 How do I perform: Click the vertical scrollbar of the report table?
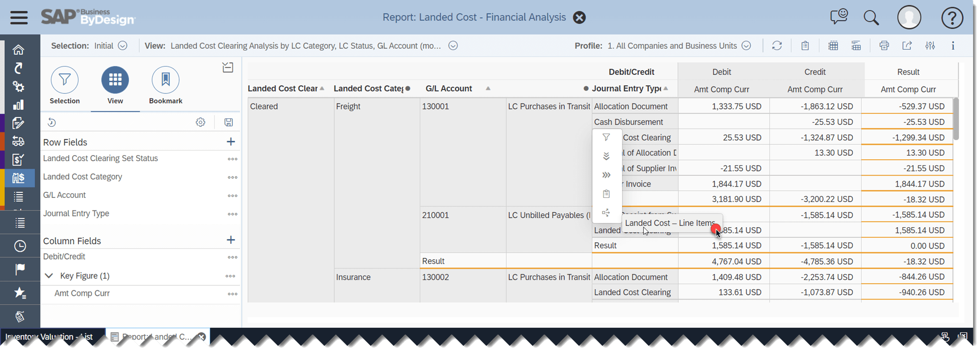point(956,119)
